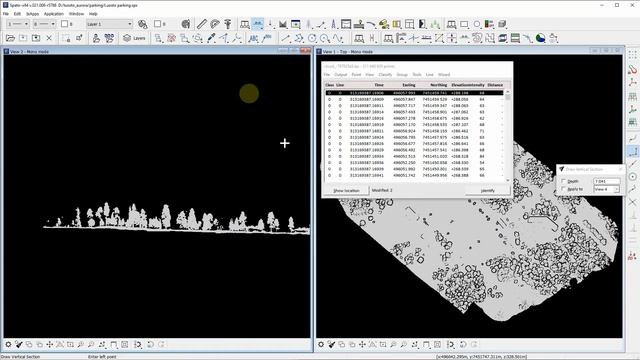The image size is (640, 360).
Task: Expand the line weight dropdown showing 1
Action: [17, 24]
